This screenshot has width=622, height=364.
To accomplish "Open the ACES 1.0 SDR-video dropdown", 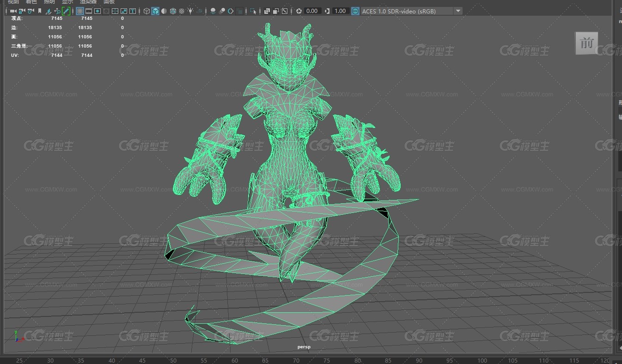I will (x=411, y=11).
